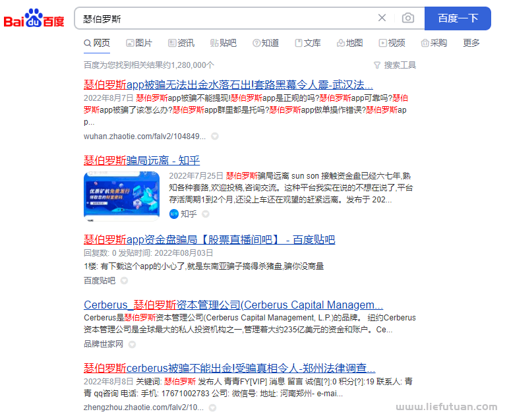Viewport: 507px width, 420px height.
Task: Click the text 回复数: 0 发贴时间: 2022年08月03日
Action: click(148, 253)
